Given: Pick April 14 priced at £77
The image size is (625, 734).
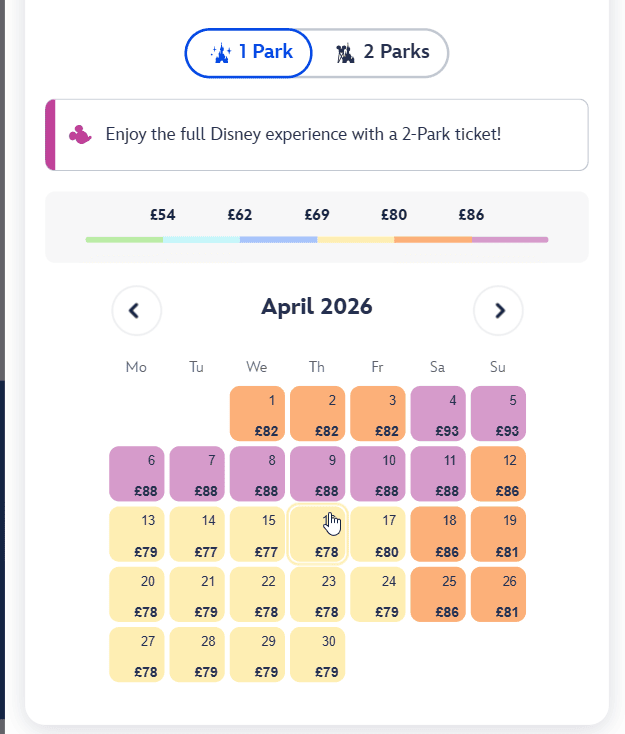Looking at the screenshot, I should [x=197, y=534].
